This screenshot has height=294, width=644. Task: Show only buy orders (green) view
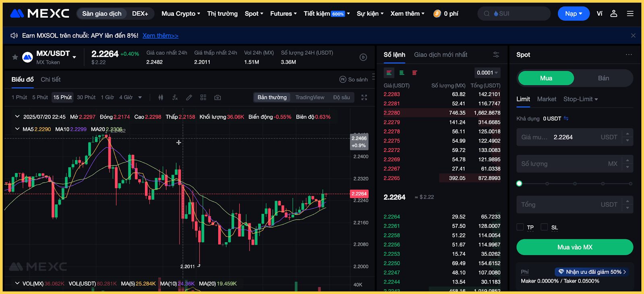click(402, 73)
